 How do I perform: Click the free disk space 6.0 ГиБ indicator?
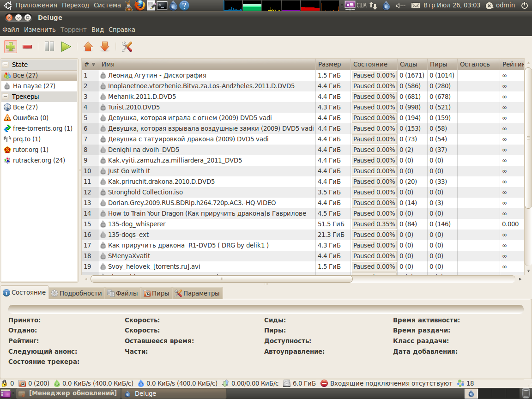(x=299, y=383)
